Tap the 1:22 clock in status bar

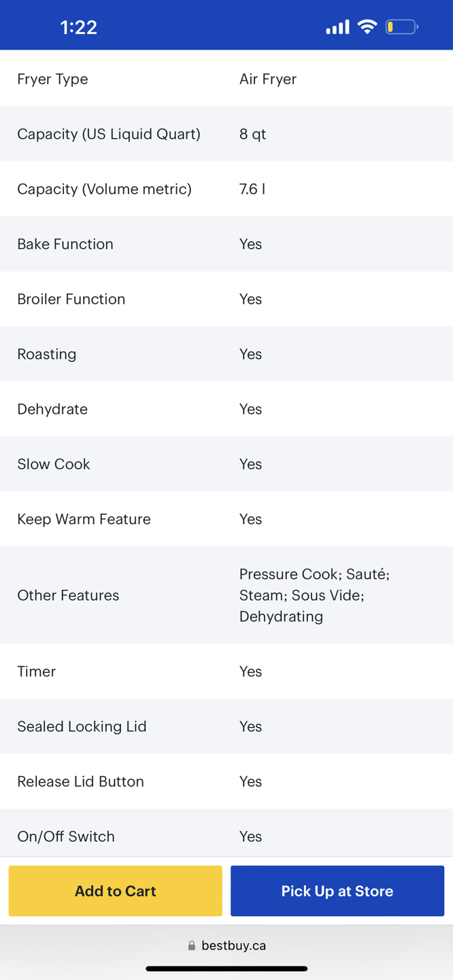pyautogui.click(x=79, y=27)
